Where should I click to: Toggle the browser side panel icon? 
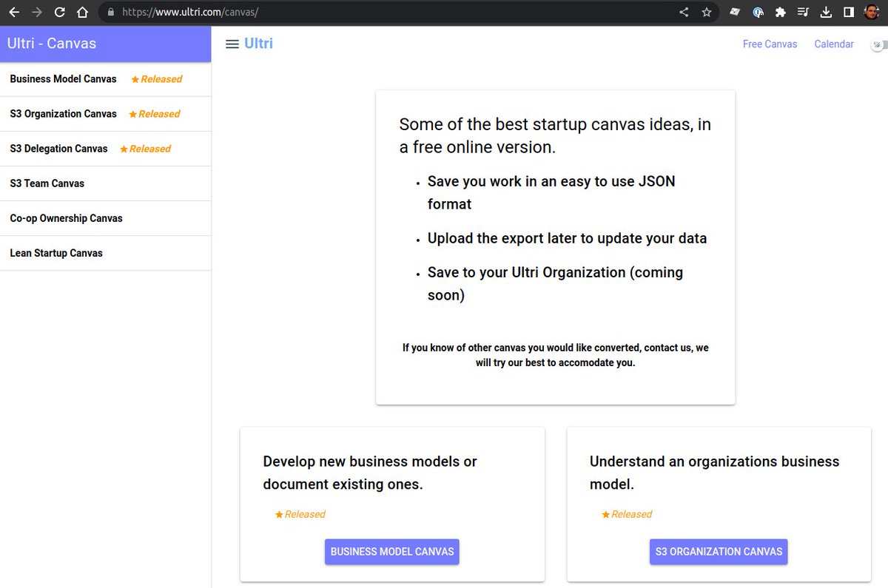point(849,12)
